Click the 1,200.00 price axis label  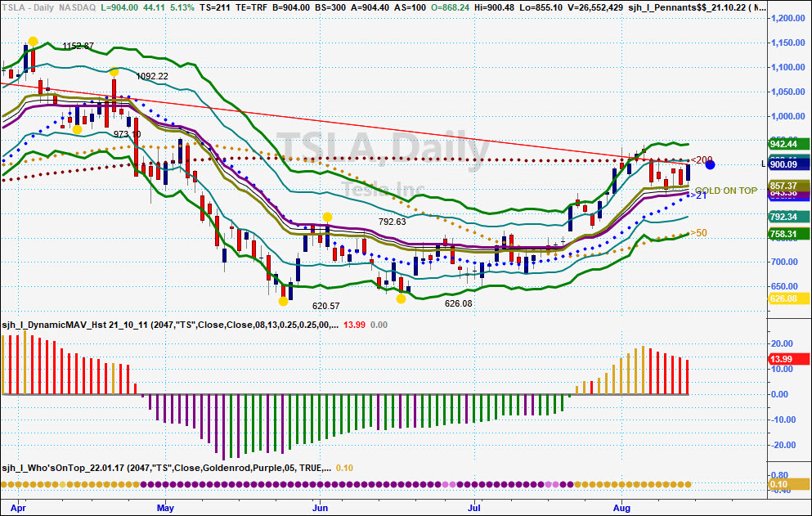(788, 18)
